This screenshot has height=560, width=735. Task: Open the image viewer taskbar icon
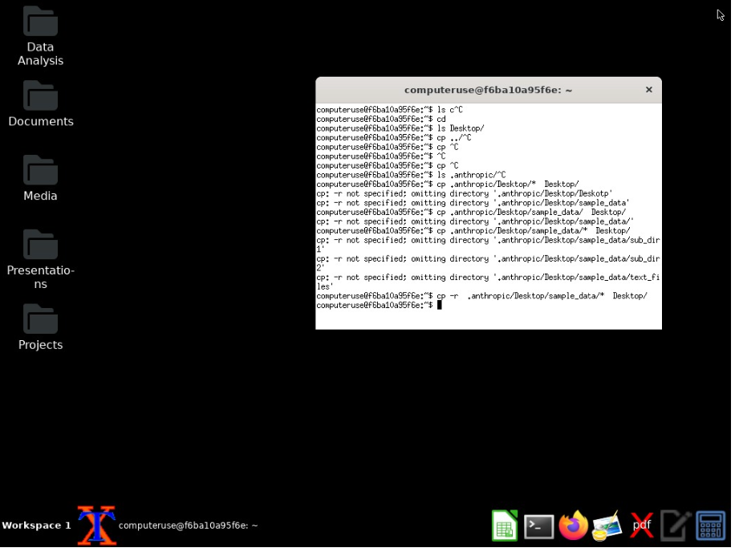point(608,527)
